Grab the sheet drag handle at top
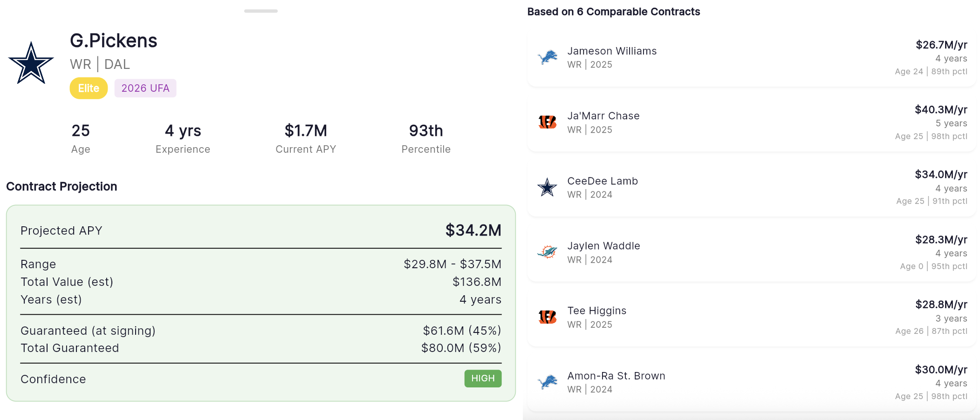Image resolution: width=980 pixels, height=420 pixels. pos(261,11)
